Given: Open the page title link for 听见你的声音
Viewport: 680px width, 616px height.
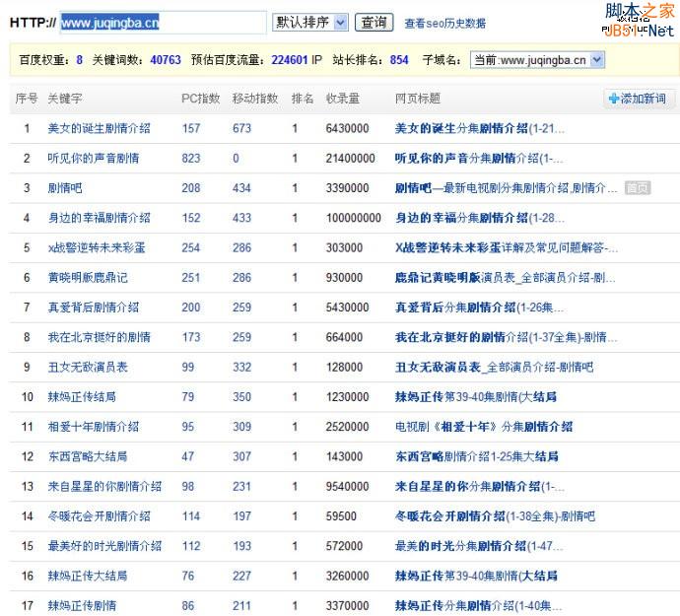Looking at the screenshot, I should [479, 158].
